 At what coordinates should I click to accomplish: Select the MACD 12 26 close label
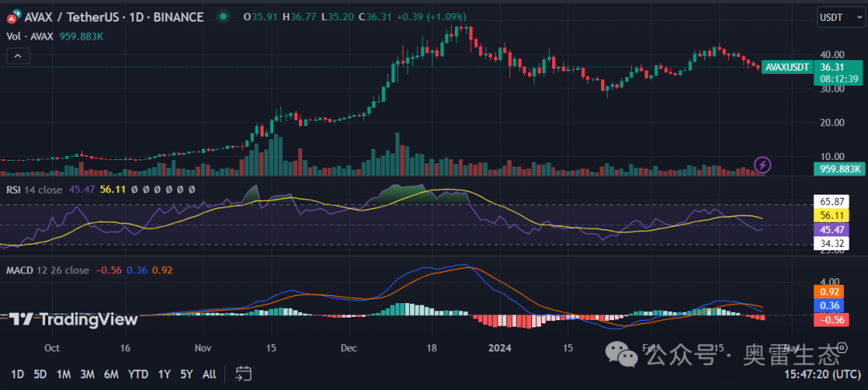pos(47,270)
